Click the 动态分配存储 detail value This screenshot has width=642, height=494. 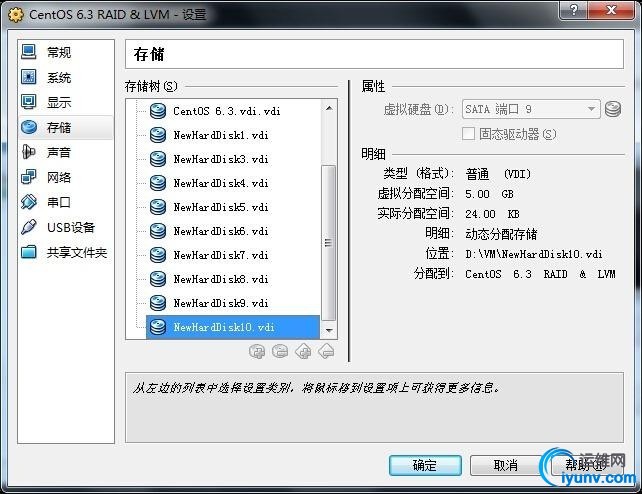501,234
